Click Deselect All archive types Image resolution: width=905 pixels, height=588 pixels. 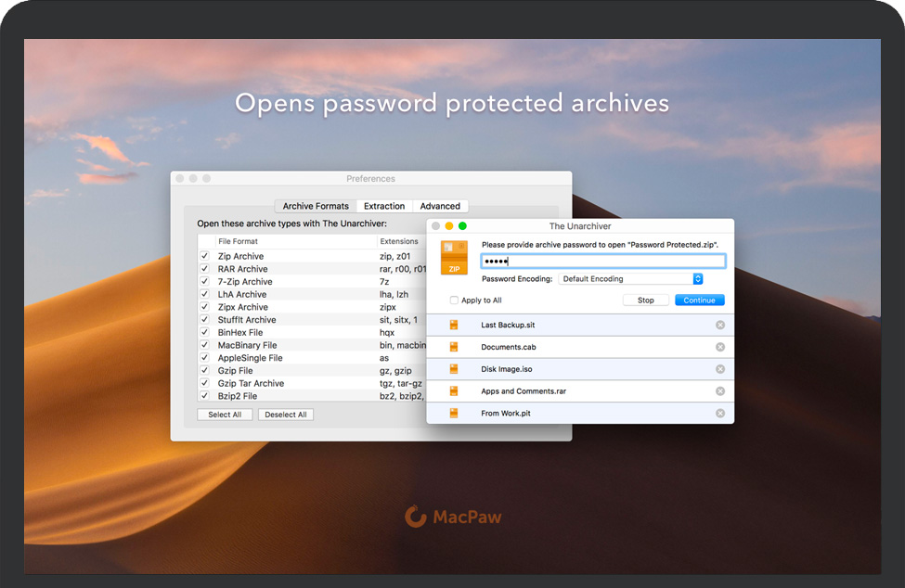click(x=285, y=415)
